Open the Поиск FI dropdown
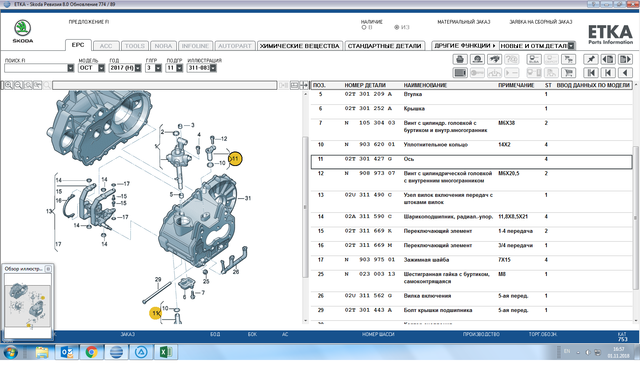 70,68
